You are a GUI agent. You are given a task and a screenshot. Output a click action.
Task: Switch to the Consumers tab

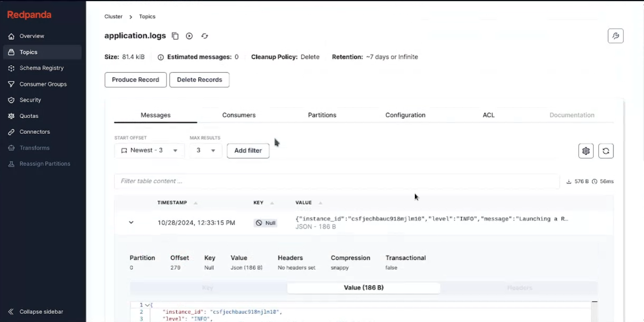click(x=239, y=115)
